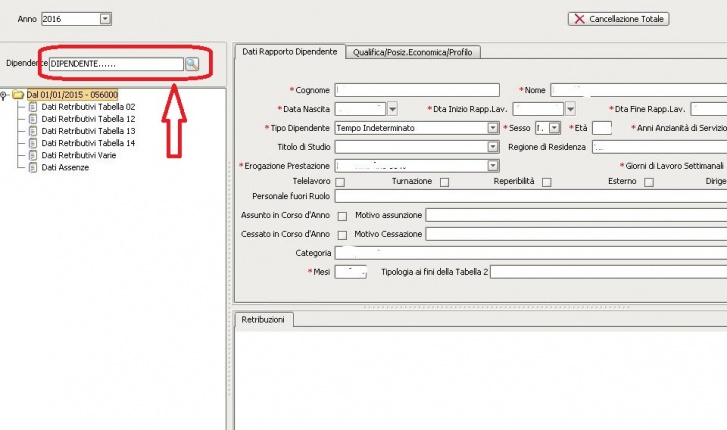Viewport: 727px width, 430px height.
Task: Click the Dta Inizio Rapp.Lav. date field
Action: click(538, 109)
